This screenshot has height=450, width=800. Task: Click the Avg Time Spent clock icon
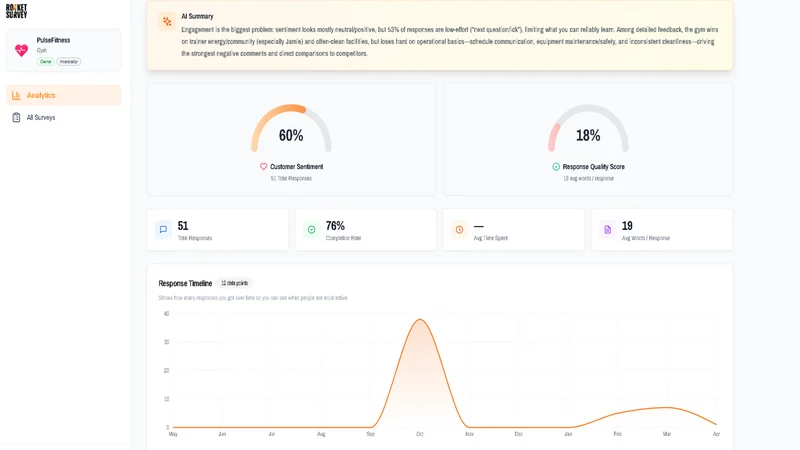459,230
